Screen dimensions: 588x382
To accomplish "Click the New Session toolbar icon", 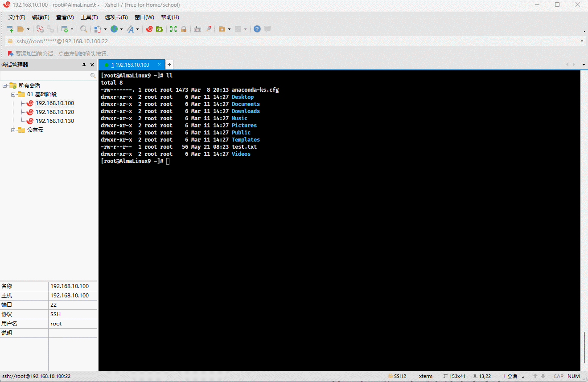I will coord(10,29).
